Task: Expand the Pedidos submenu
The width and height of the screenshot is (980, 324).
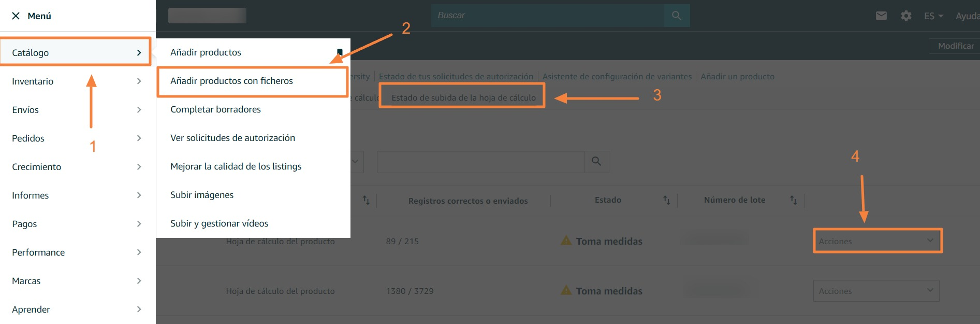Action: [x=78, y=138]
